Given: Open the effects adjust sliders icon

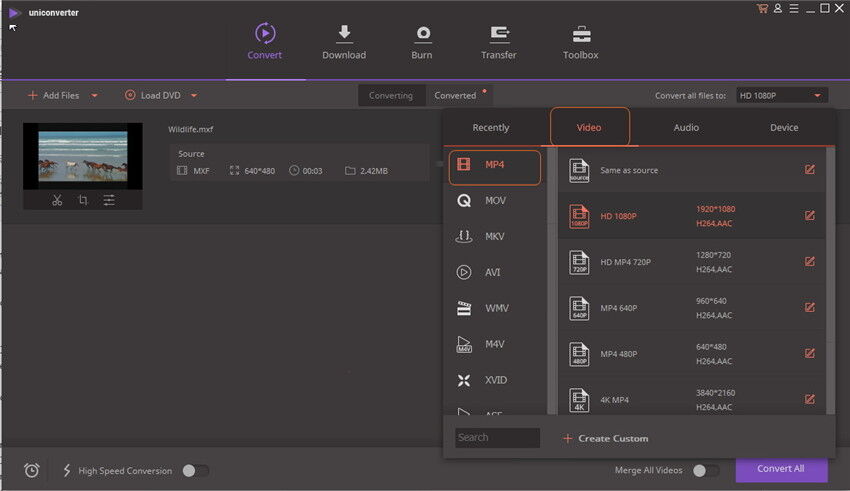Looking at the screenshot, I should (x=109, y=200).
